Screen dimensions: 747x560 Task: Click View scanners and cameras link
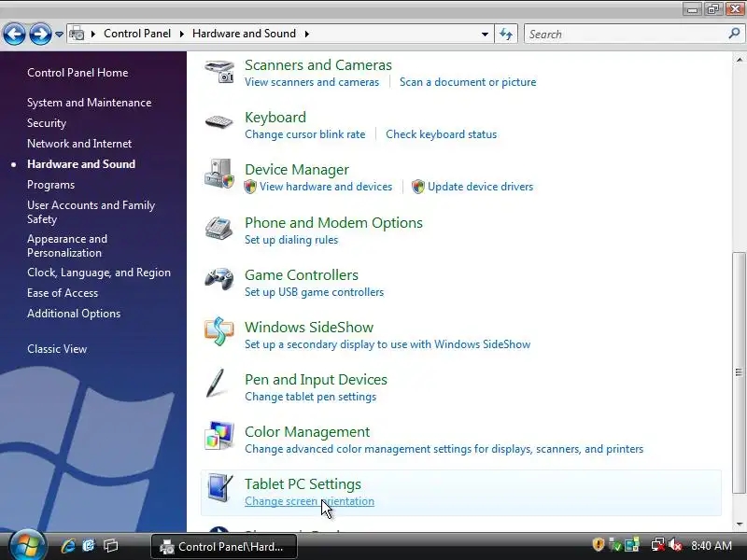coord(312,82)
